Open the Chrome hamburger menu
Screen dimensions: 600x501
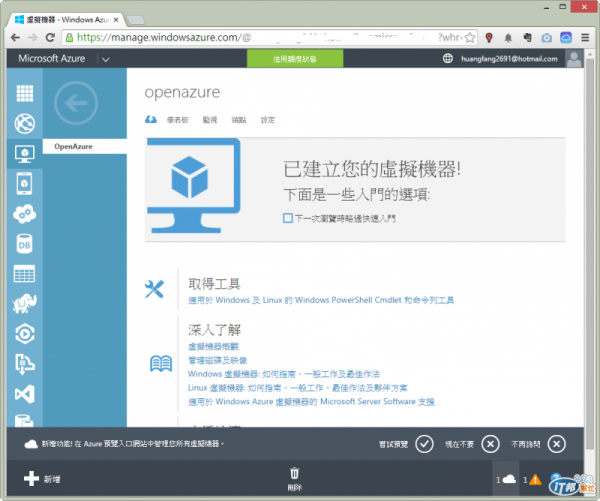pyautogui.click(x=585, y=38)
